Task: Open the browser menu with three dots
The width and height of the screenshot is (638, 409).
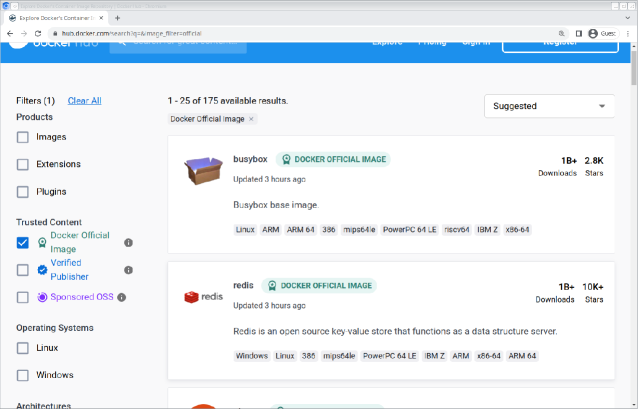Action: point(628,33)
